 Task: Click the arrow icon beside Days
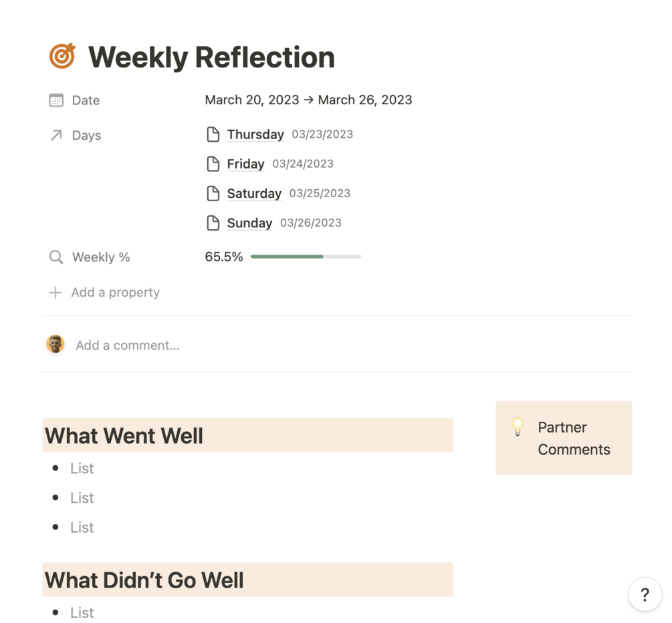(x=56, y=135)
